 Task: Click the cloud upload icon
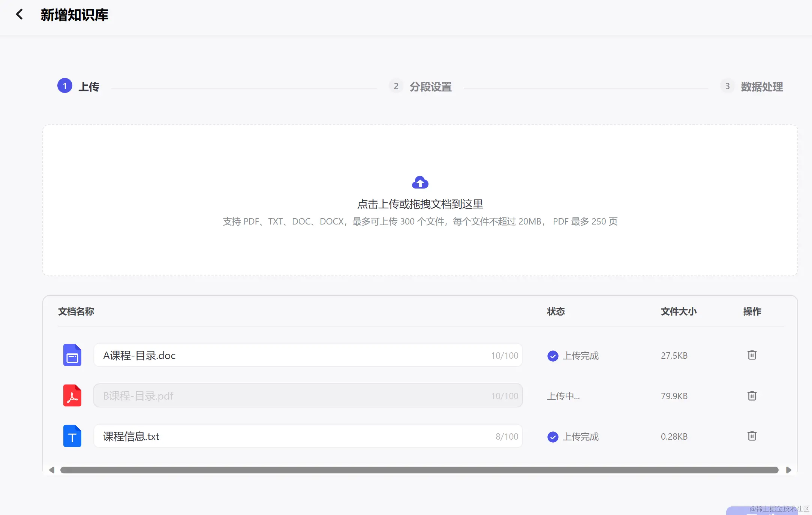coord(420,183)
